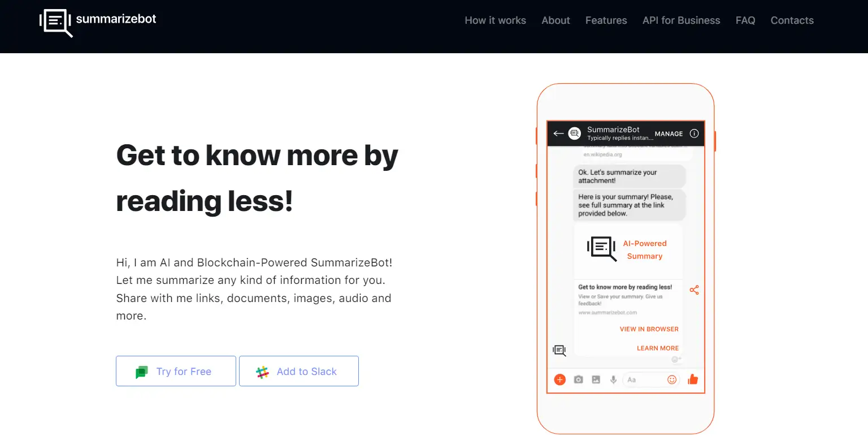Click the image gallery icon in chat bar
This screenshot has height=444, width=868.
click(596, 380)
